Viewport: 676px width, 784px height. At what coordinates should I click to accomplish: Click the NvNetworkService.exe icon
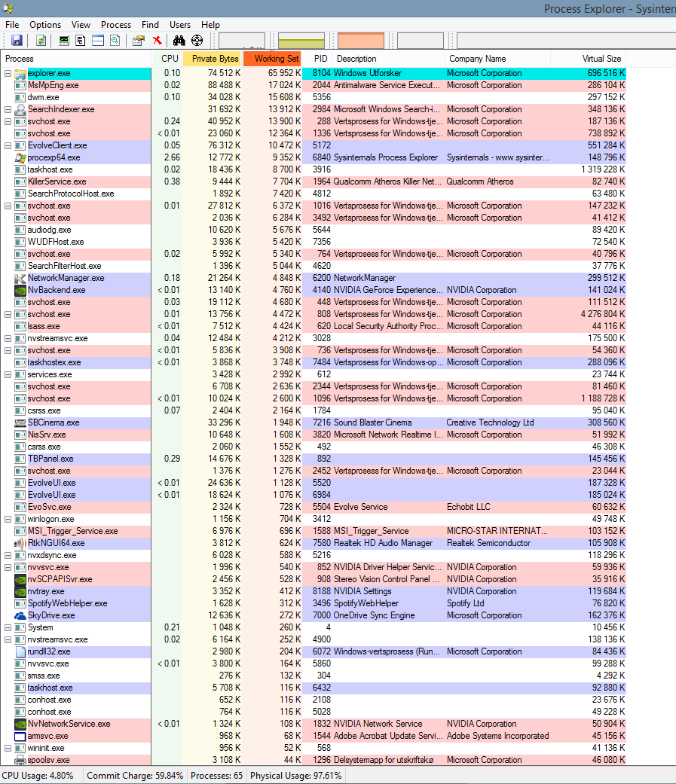tap(20, 724)
